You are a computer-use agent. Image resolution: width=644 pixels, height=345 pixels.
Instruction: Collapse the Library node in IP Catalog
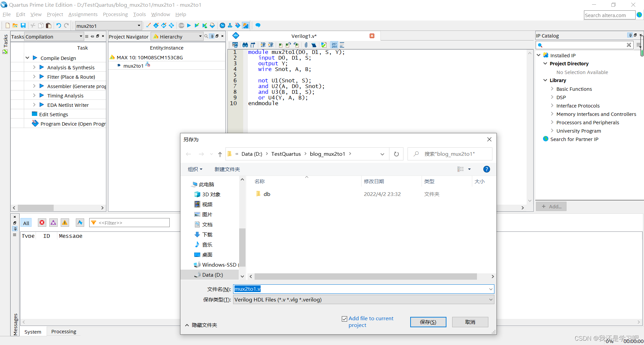point(545,80)
